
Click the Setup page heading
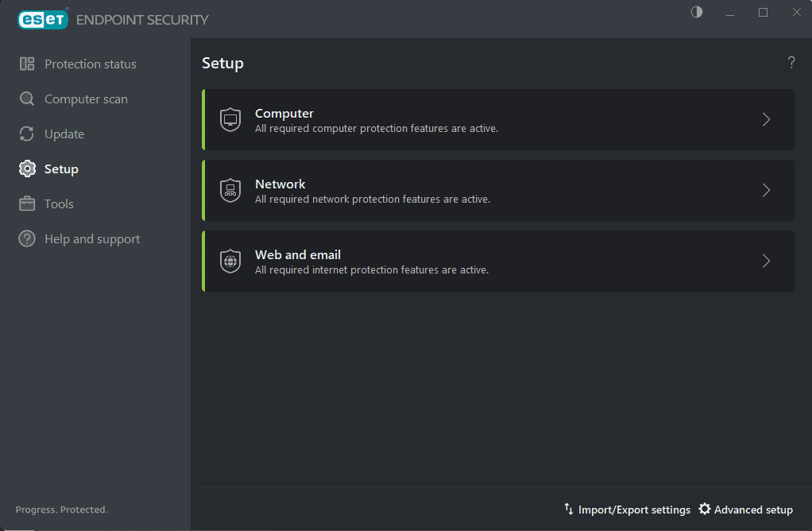coord(222,64)
